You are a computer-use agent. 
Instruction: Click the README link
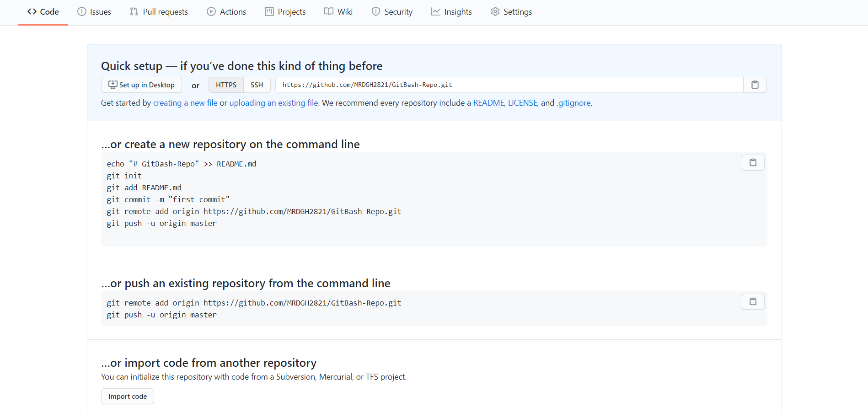tap(488, 103)
